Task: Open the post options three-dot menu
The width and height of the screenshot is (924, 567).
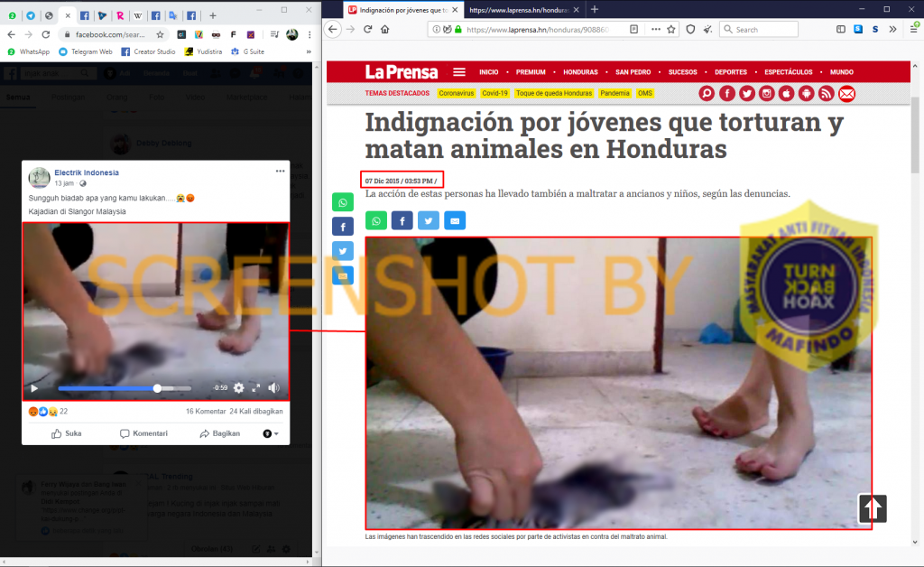Action: [281, 171]
